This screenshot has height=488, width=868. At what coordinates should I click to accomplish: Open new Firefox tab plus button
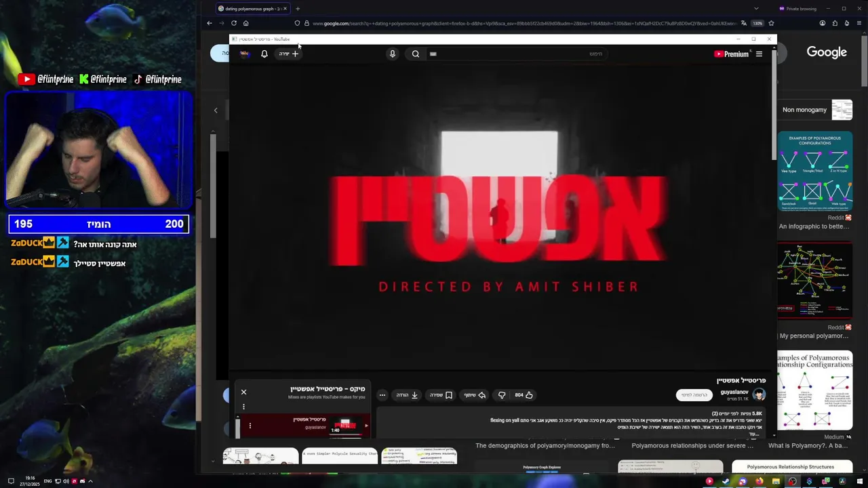tap(297, 9)
